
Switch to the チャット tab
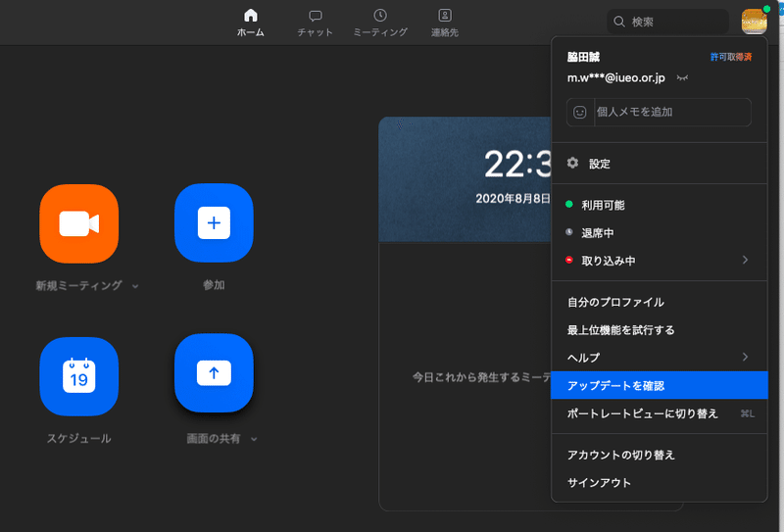coord(315,23)
